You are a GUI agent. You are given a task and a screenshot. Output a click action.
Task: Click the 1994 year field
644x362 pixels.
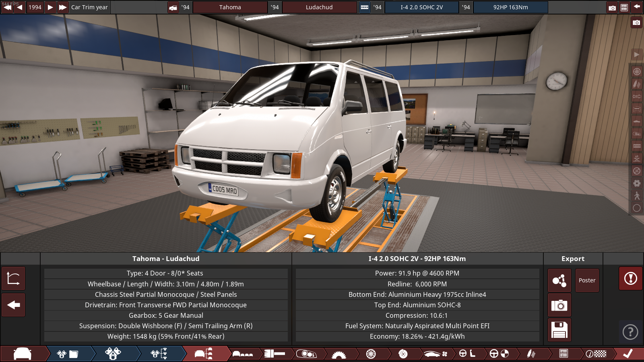(35, 7)
